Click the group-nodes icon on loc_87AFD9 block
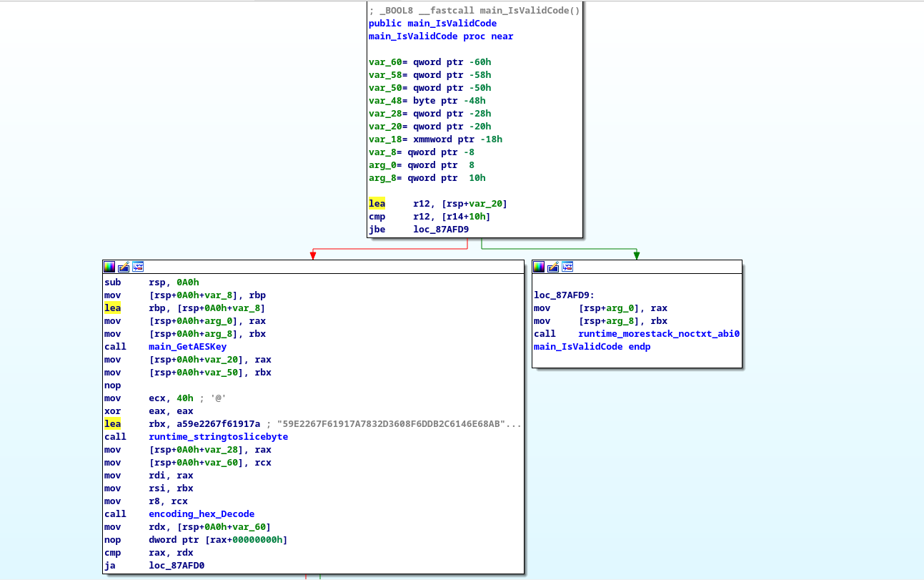The height and width of the screenshot is (580, 924). [x=567, y=267]
